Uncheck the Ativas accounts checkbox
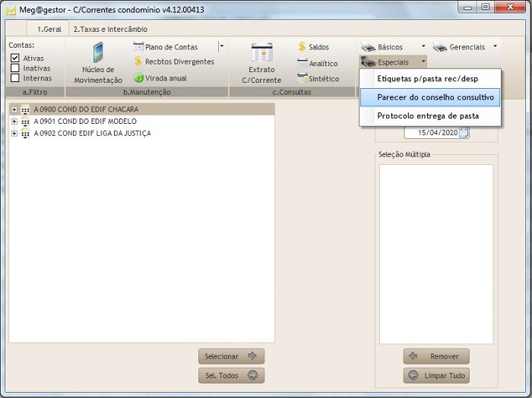 [x=14, y=58]
